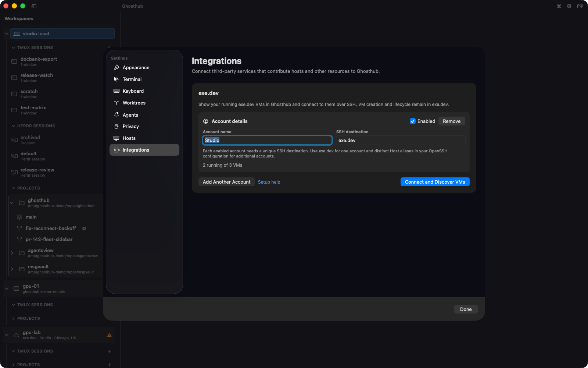
Task: Collapse studio.local PROJECTS section
Action: pyautogui.click(x=13, y=188)
